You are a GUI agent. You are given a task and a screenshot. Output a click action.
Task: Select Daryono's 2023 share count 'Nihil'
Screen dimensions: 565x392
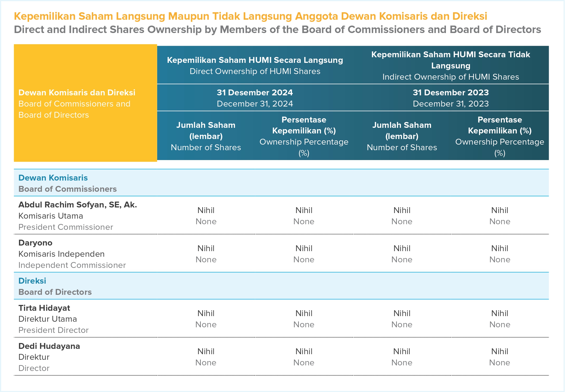pos(402,248)
